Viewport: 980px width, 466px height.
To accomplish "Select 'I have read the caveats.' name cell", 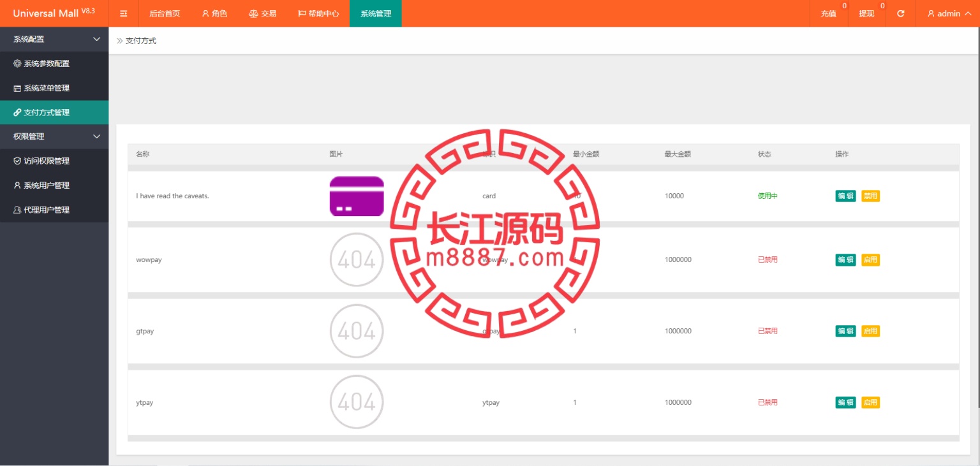I will point(172,196).
